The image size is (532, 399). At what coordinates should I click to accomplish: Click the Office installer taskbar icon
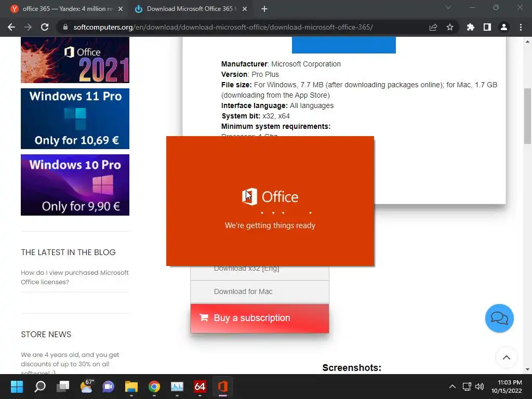pos(222,387)
